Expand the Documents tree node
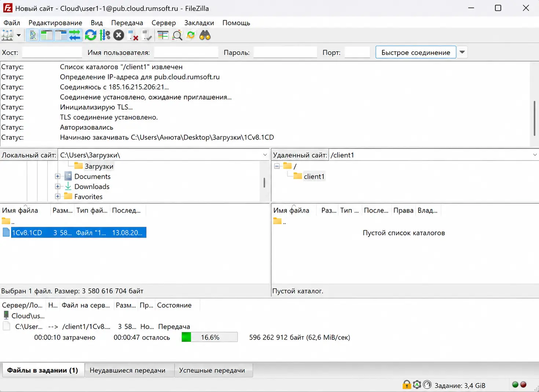 tap(58, 176)
